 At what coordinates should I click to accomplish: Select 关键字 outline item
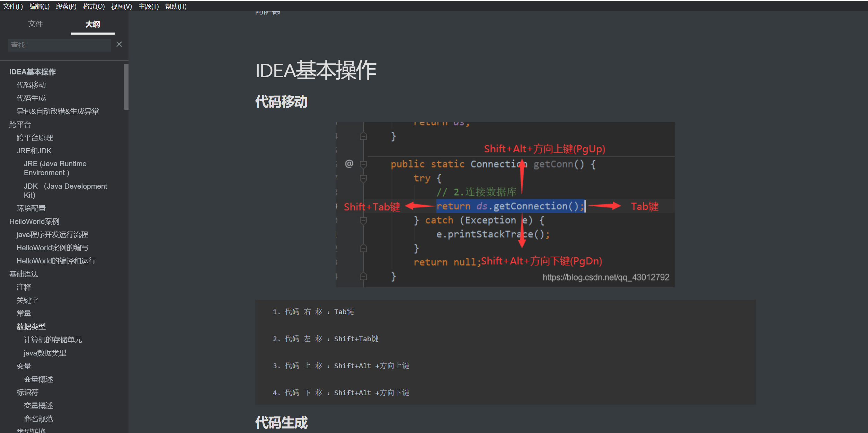click(x=27, y=300)
